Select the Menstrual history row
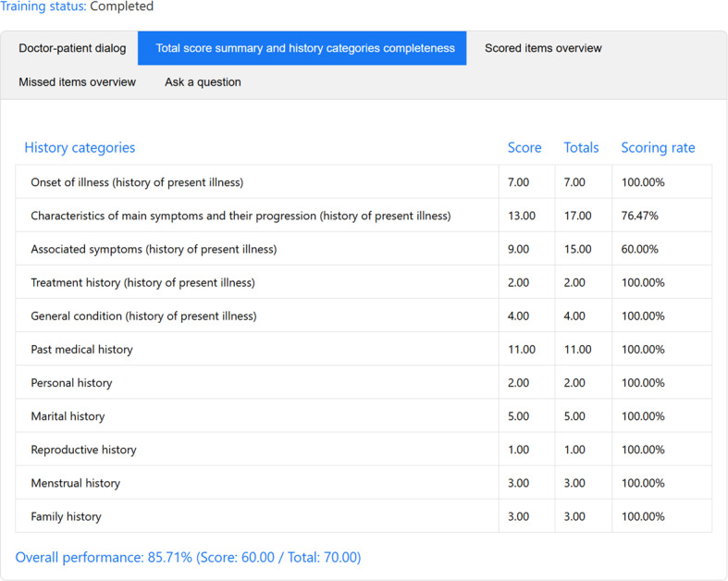Screen dimensions: 728x581 75,483
